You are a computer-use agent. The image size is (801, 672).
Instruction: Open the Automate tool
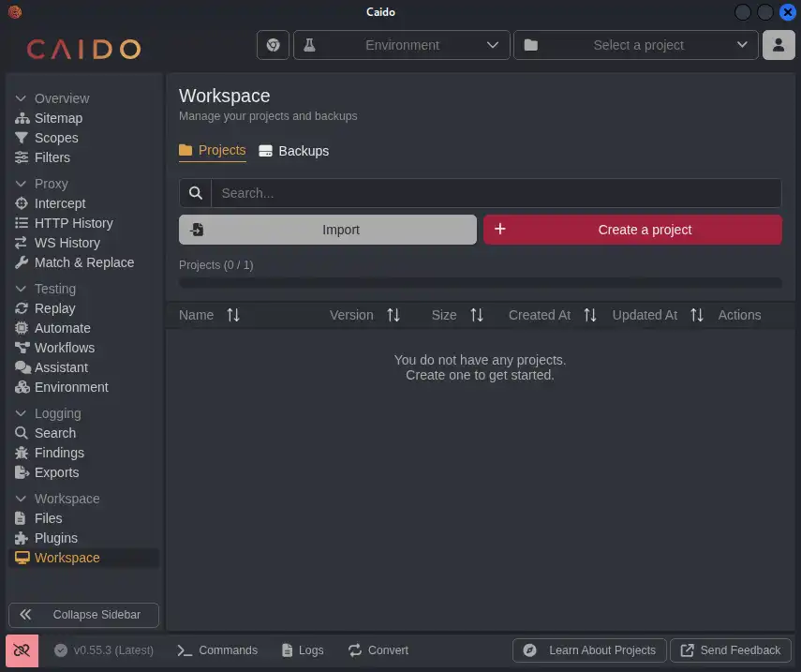(63, 328)
